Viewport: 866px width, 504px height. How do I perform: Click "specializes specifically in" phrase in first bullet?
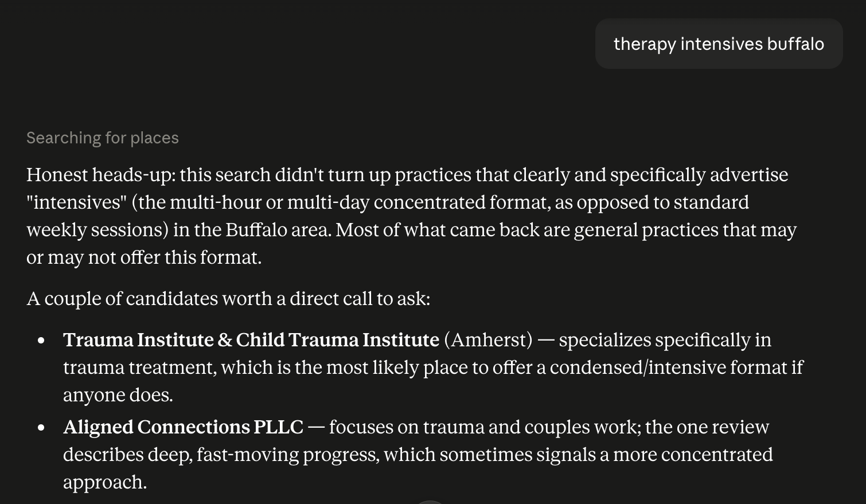click(x=665, y=340)
